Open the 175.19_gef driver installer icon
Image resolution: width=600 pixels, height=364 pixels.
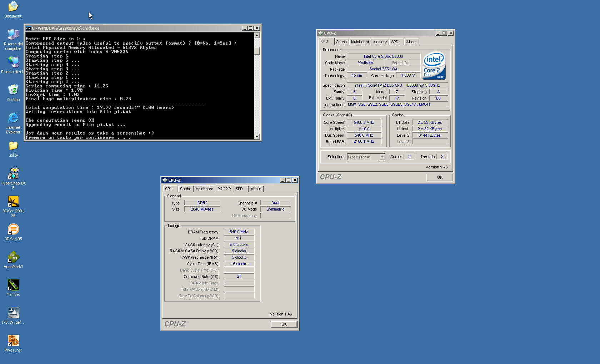tap(13, 313)
